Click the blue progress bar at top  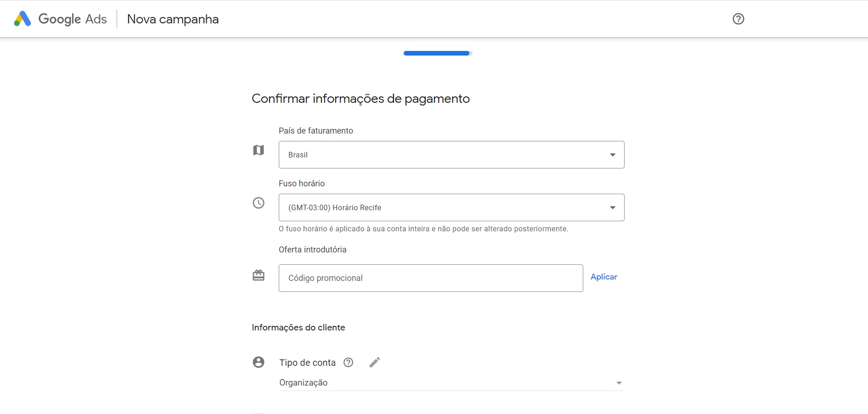(438, 53)
